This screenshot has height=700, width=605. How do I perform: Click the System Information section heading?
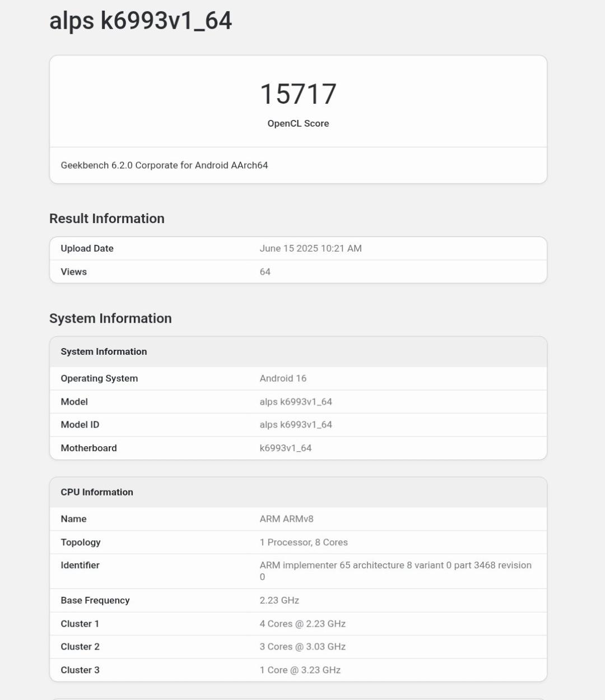(110, 318)
